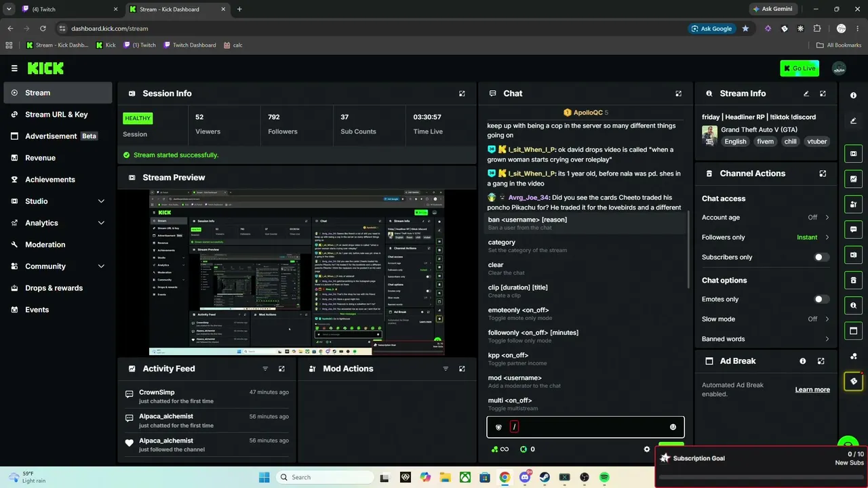
Task: Click the line chart icon in right rail
Action: tap(854, 179)
